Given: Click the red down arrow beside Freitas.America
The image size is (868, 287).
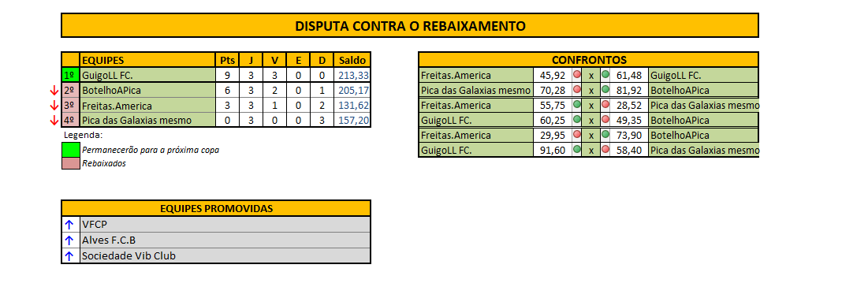Looking at the screenshot, I should click(x=54, y=106).
